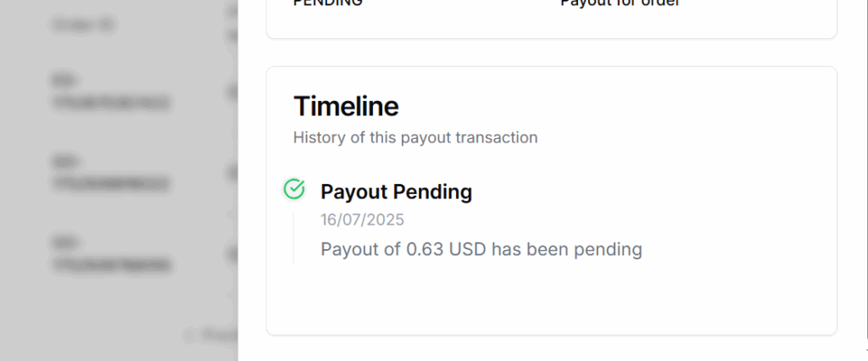Click the PENDING status text at top
Screen dimensions: 868x361
(327, 3)
